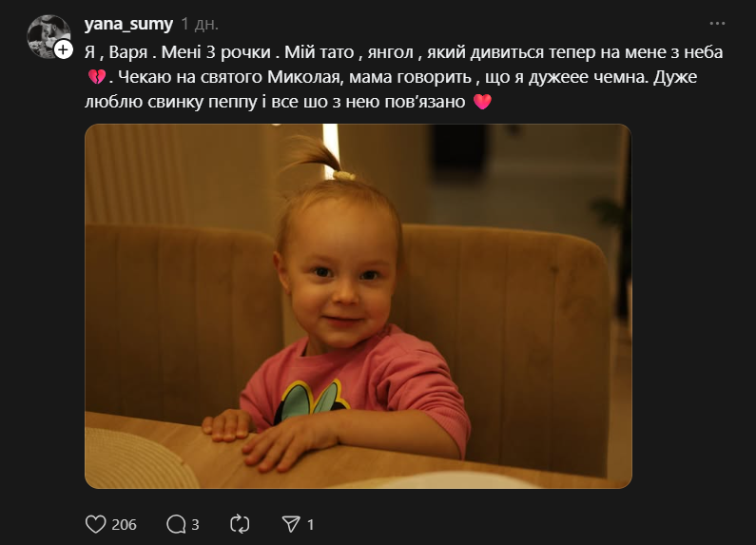The width and height of the screenshot is (756, 545).
Task: Open the yana_sumy profile avatar
Action: (x=47, y=36)
